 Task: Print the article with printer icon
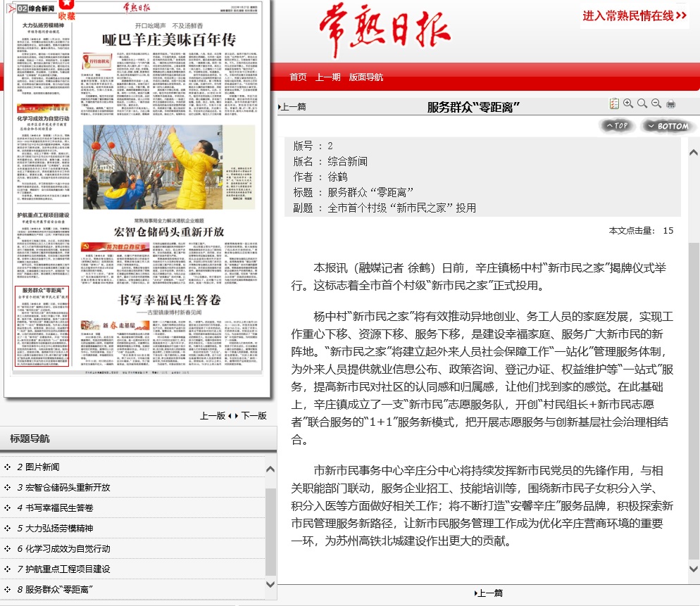[670, 104]
